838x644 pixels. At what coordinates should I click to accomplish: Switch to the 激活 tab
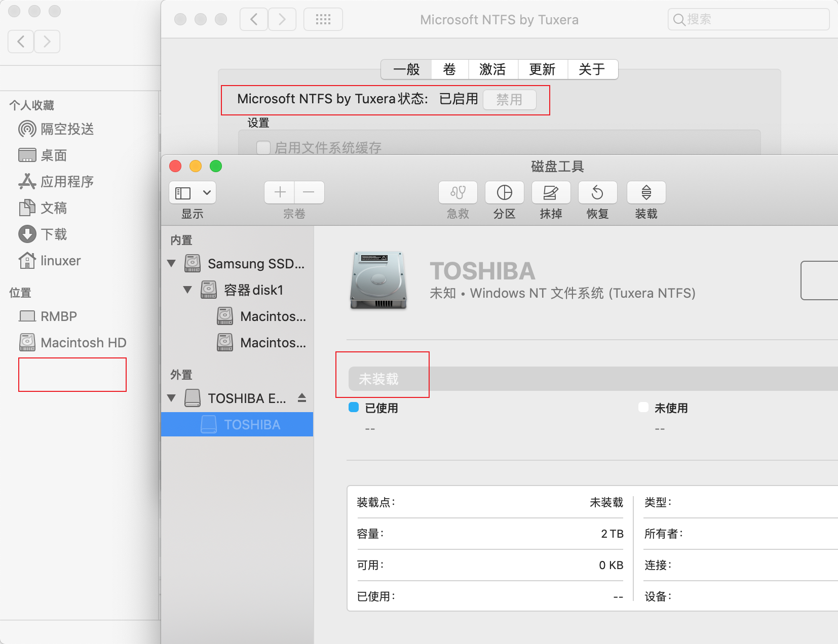pyautogui.click(x=493, y=69)
